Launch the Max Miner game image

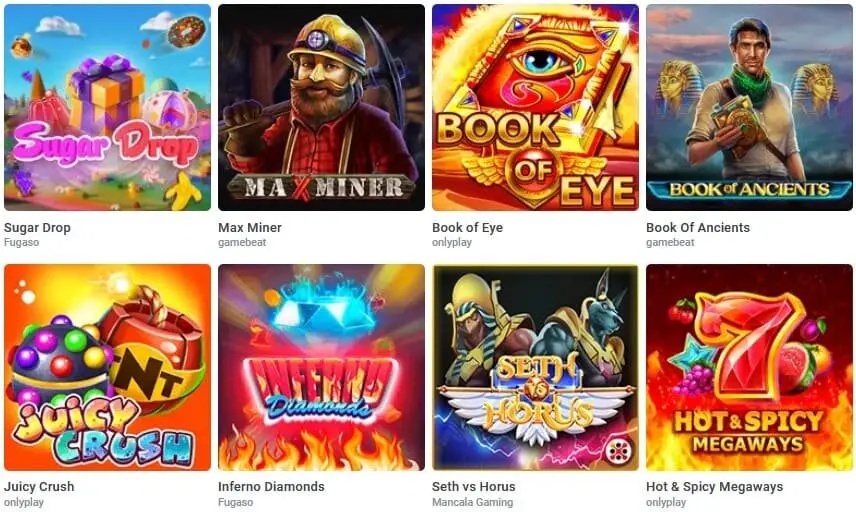(322, 108)
